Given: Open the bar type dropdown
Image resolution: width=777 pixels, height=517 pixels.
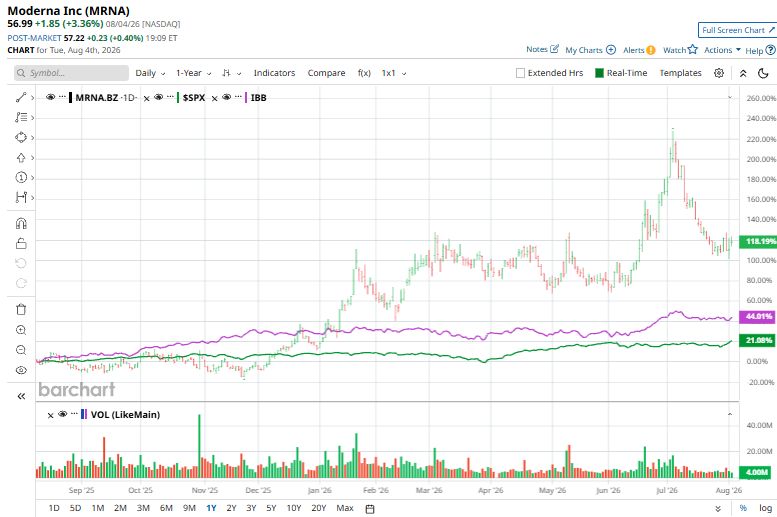Looking at the screenshot, I should [x=231, y=73].
